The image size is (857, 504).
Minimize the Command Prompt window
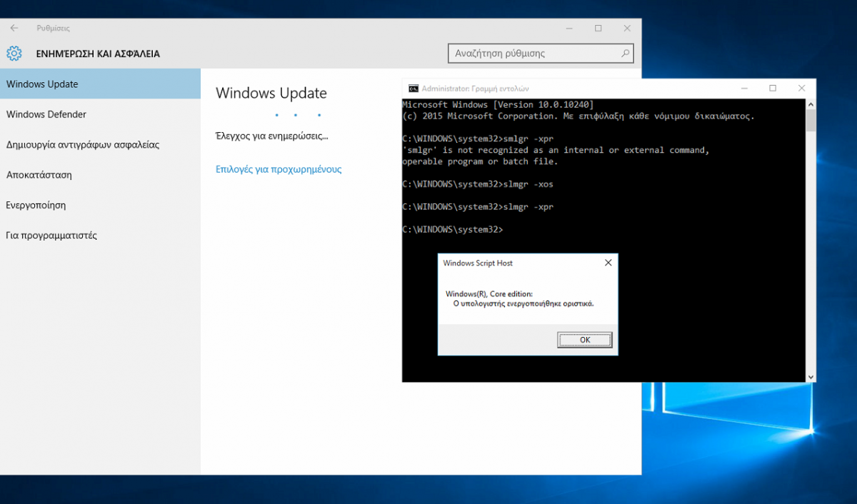point(744,89)
